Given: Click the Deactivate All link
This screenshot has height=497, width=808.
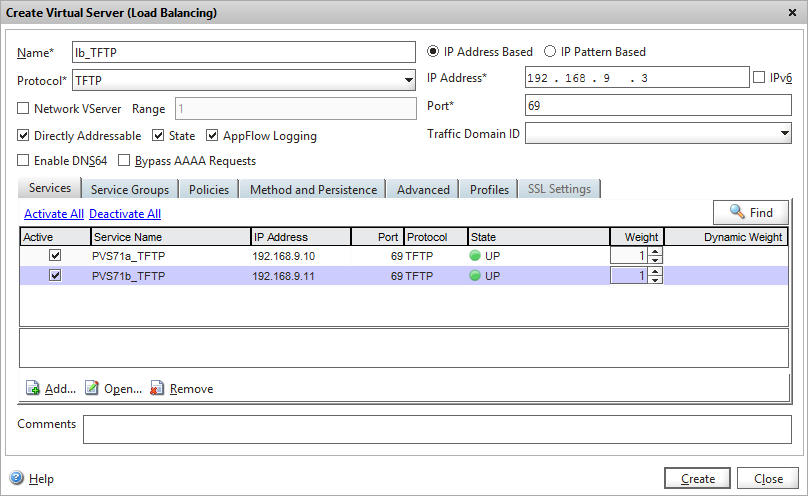Looking at the screenshot, I should click(x=125, y=213).
